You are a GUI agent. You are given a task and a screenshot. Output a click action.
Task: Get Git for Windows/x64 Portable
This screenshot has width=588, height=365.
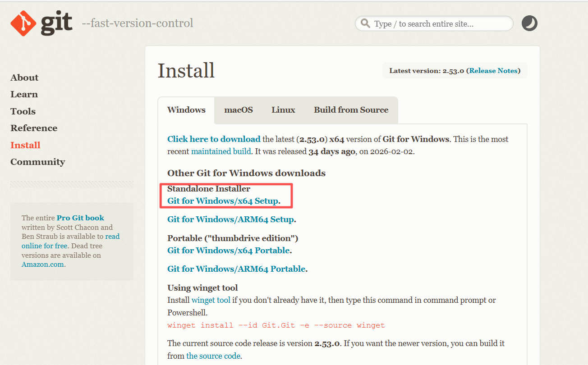click(229, 251)
